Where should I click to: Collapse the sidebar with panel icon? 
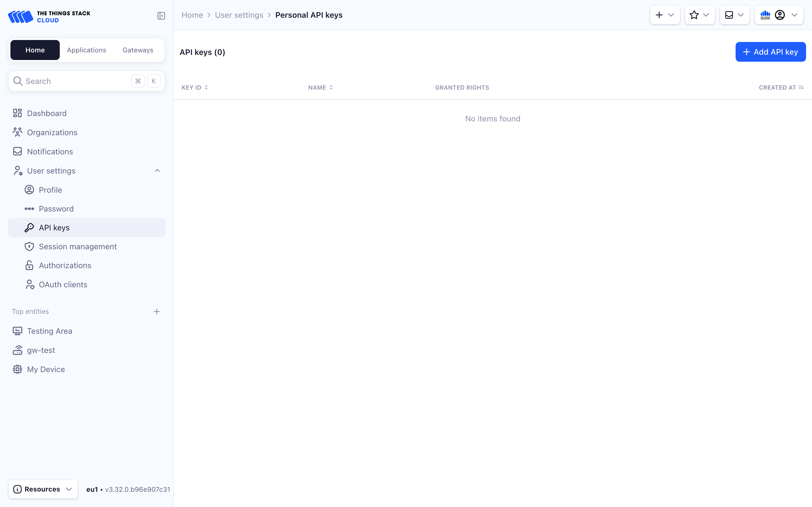(x=161, y=16)
